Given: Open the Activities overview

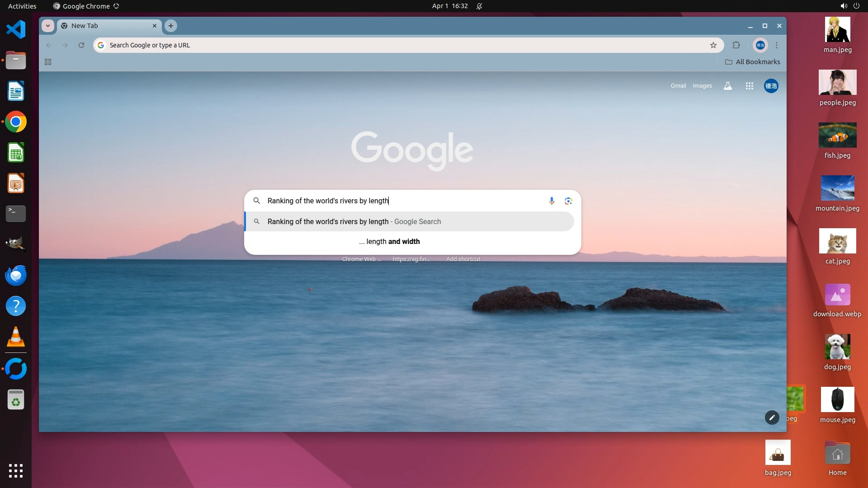Looking at the screenshot, I should pos(22,6).
